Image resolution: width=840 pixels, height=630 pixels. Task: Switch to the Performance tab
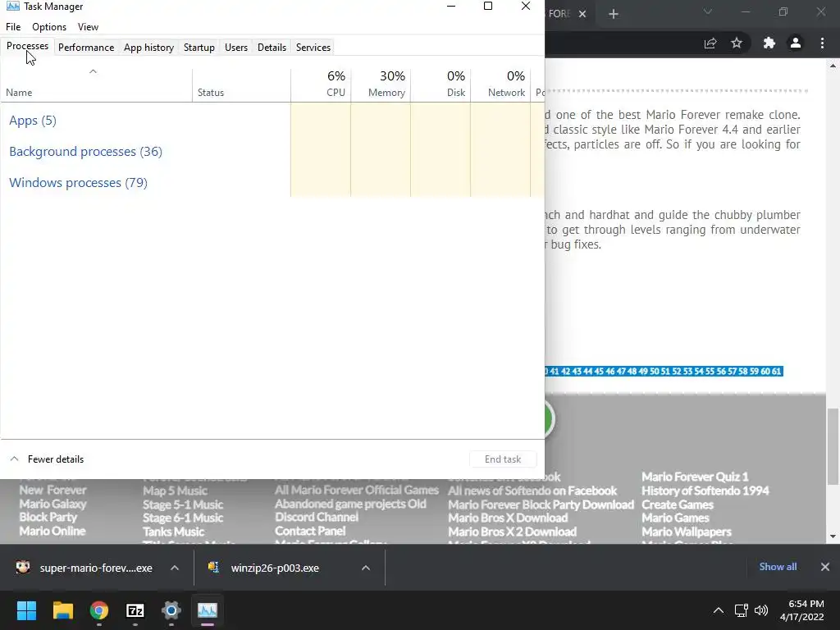pos(86,47)
